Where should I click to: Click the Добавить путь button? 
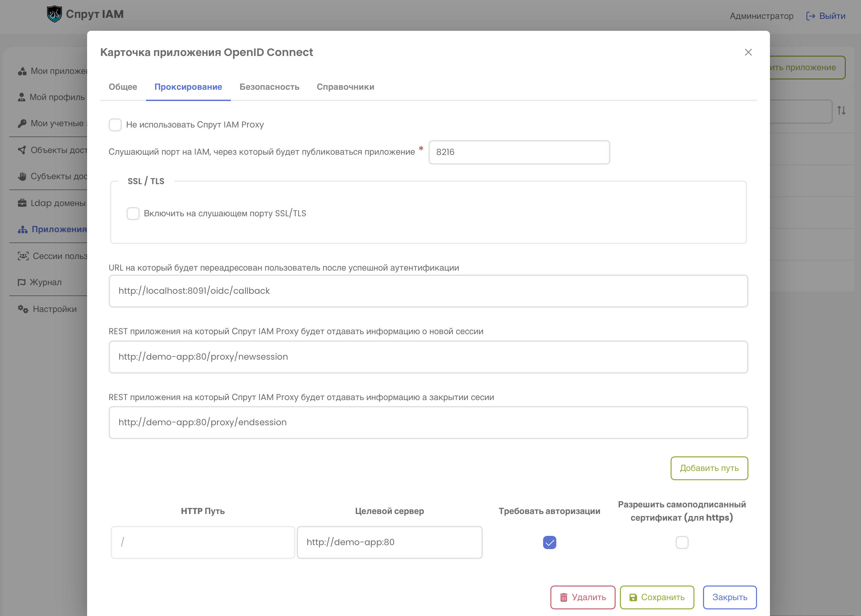pos(709,468)
